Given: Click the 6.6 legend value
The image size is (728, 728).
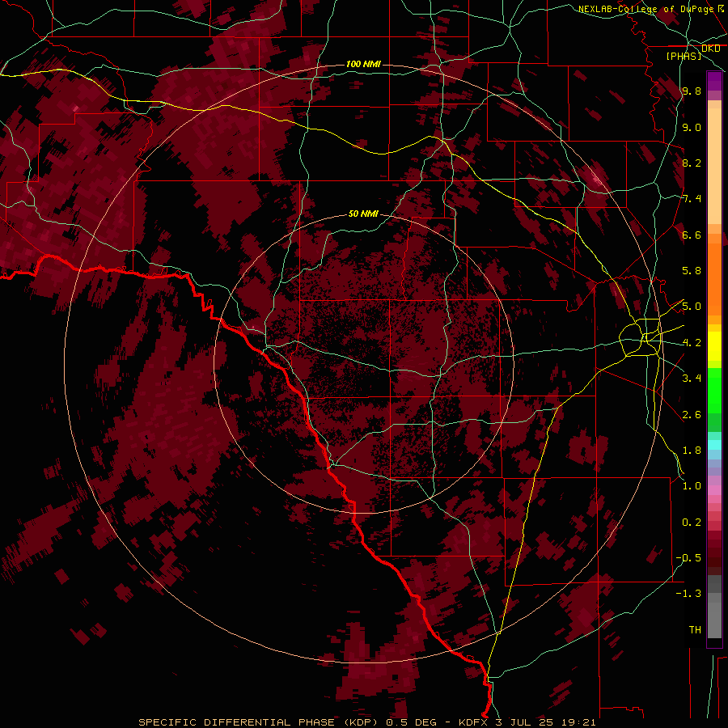Looking at the screenshot, I should 692,235.
